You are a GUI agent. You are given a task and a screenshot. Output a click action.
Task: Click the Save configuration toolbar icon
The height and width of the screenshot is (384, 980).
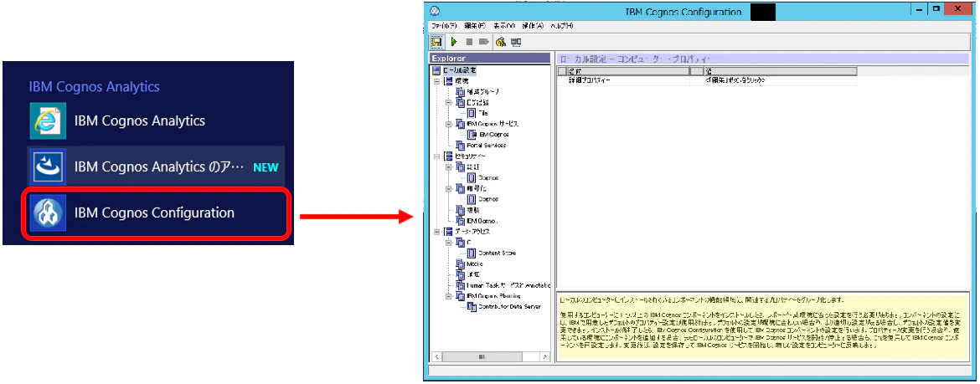coord(437,42)
